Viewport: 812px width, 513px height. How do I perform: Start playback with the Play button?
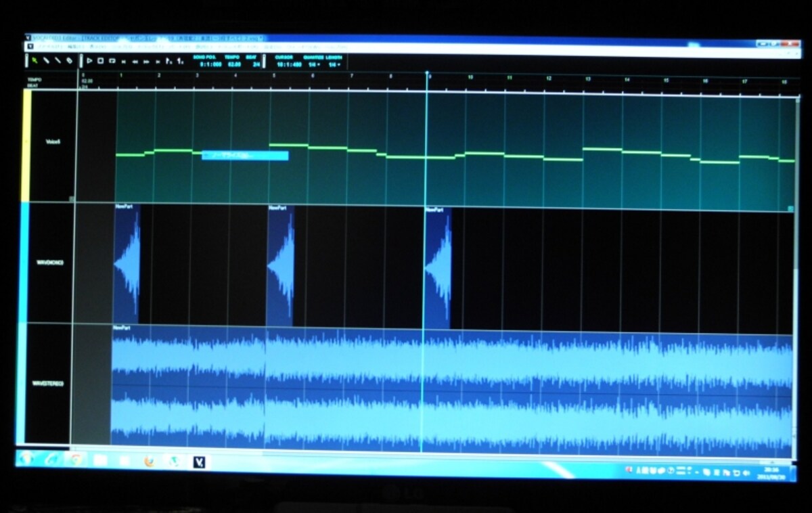pyautogui.click(x=89, y=61)
